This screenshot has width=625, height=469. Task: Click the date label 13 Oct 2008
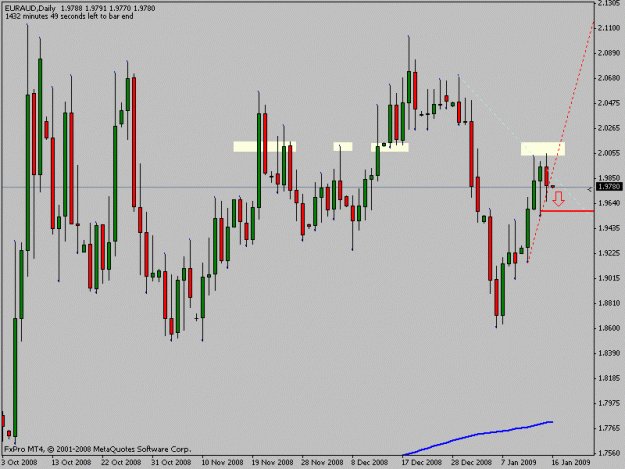pyautogui.click(x=71, y=463)
